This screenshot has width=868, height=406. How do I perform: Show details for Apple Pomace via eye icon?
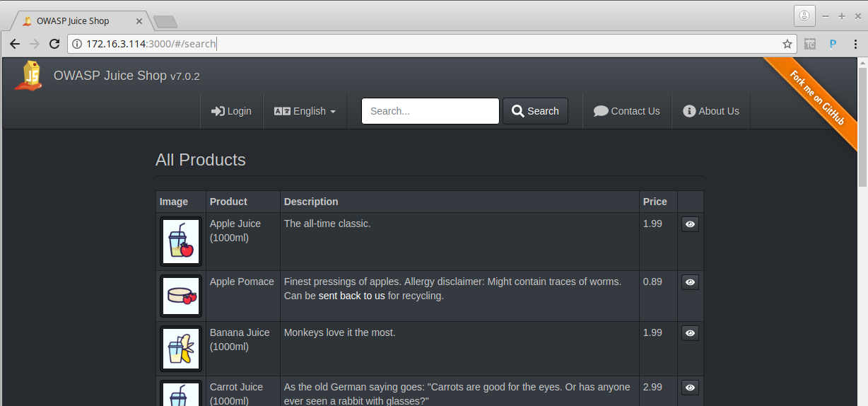[x=690, y=282]
